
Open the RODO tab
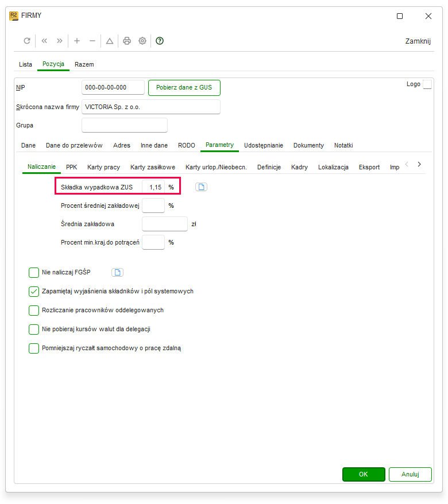click(187, 145)
